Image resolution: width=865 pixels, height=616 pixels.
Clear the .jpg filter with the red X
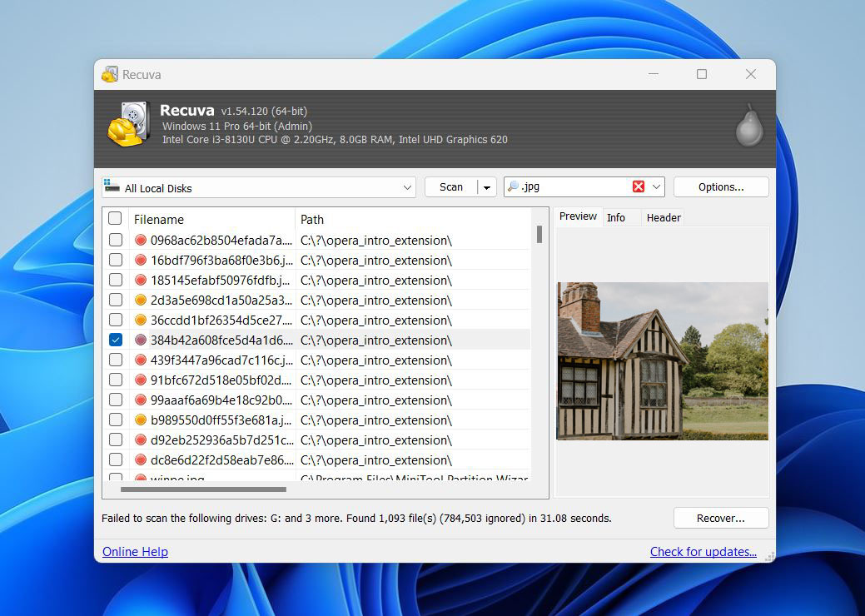coord(639,186)
